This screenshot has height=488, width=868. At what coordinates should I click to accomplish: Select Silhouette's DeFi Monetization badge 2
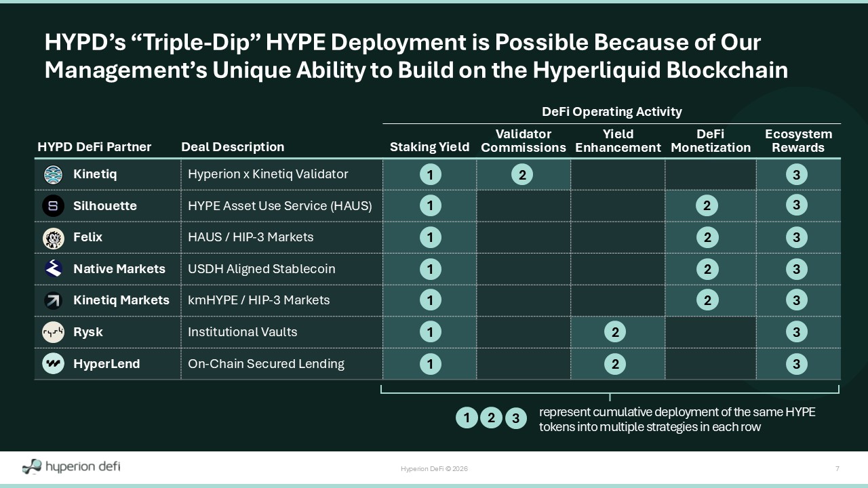(x=707, y=205)
